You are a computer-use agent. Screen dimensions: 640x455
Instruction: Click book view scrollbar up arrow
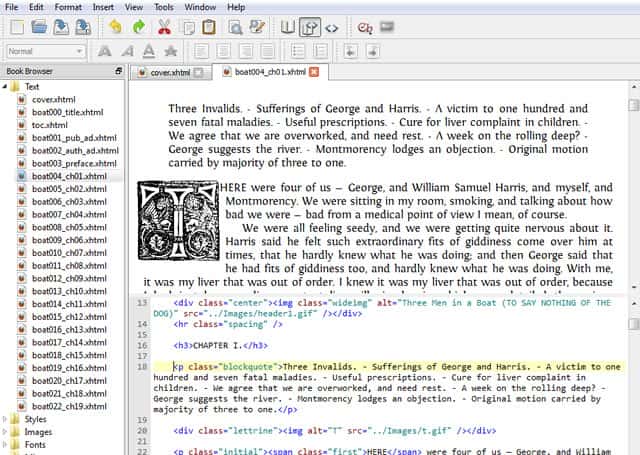(x=634, y=87)
